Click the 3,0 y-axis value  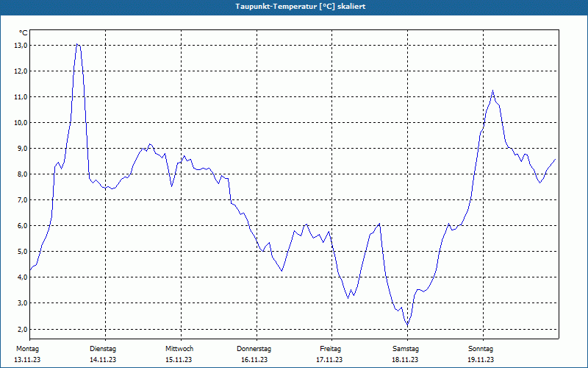(22, 302)
